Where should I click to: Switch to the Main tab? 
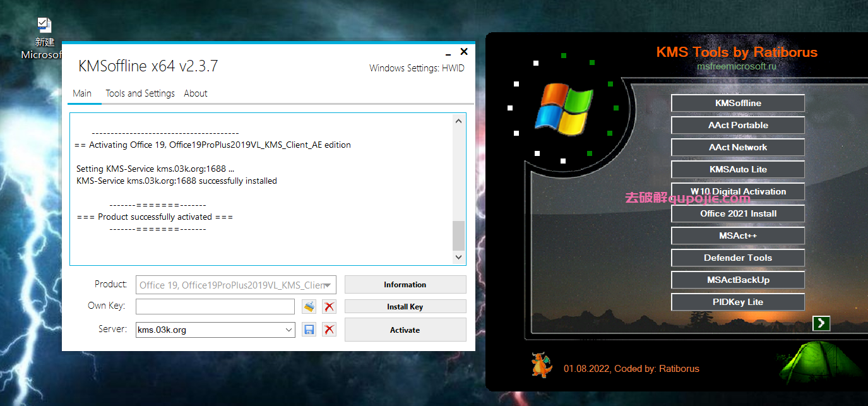pyautogui.click(x=82, y=93)
